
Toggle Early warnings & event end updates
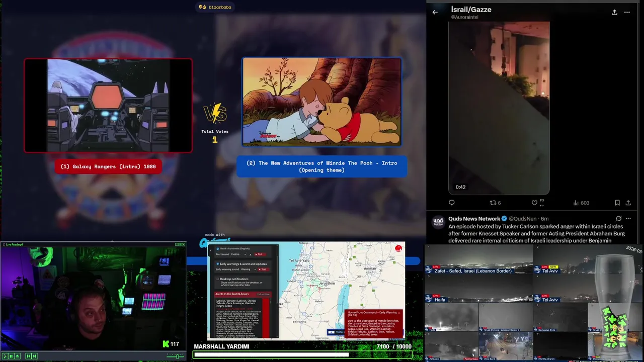(x=217, y=264)
